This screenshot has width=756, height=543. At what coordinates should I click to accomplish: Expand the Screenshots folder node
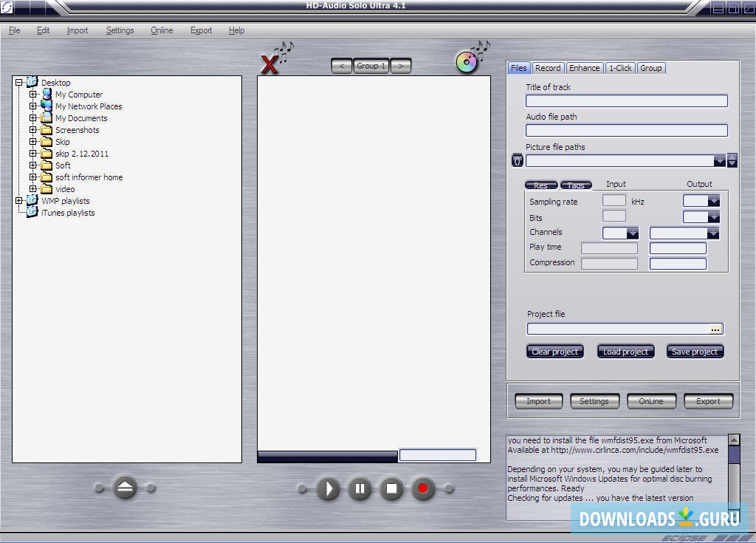tap(32, 130)
